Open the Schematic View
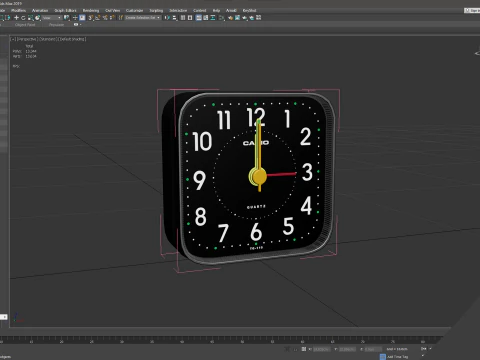This screenshot has height=360, width=480. tap(213, 18)
